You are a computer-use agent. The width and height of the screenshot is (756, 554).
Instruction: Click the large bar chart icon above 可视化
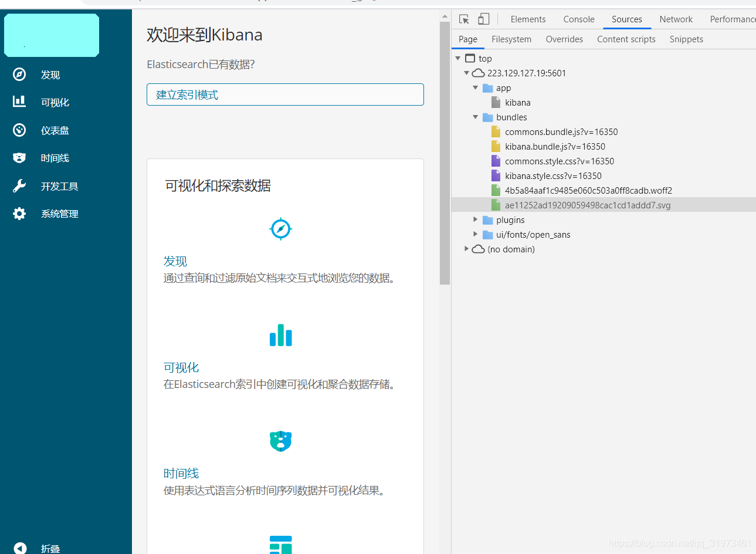click(x=280, y=335)
